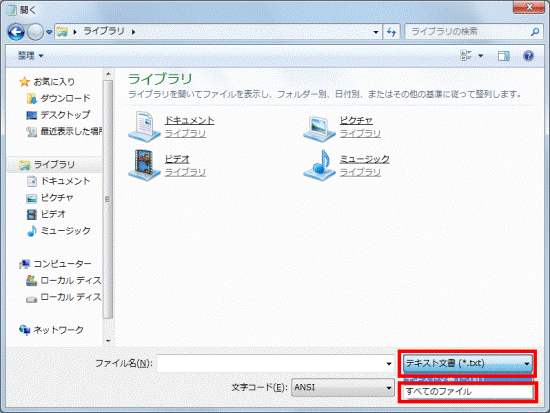This screenshot has width=550, height=413.
Task: Select ビデオ in the navigation tree
Action: 53,214
